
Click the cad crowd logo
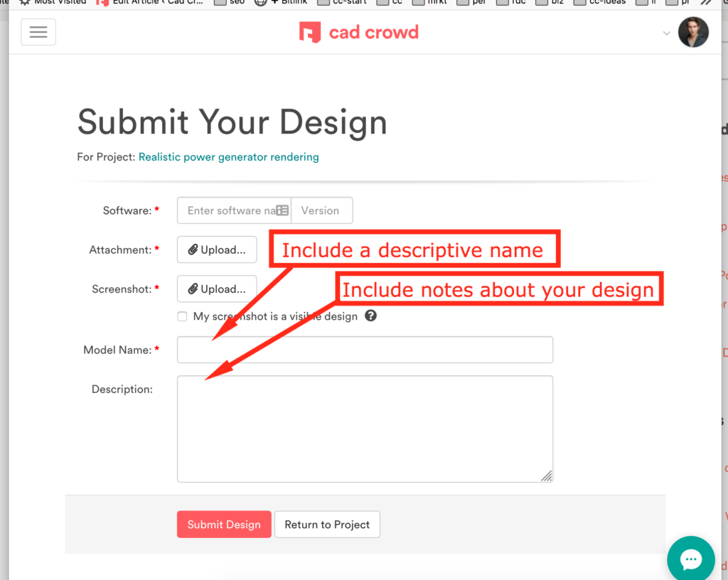click(x=358, y=33)
